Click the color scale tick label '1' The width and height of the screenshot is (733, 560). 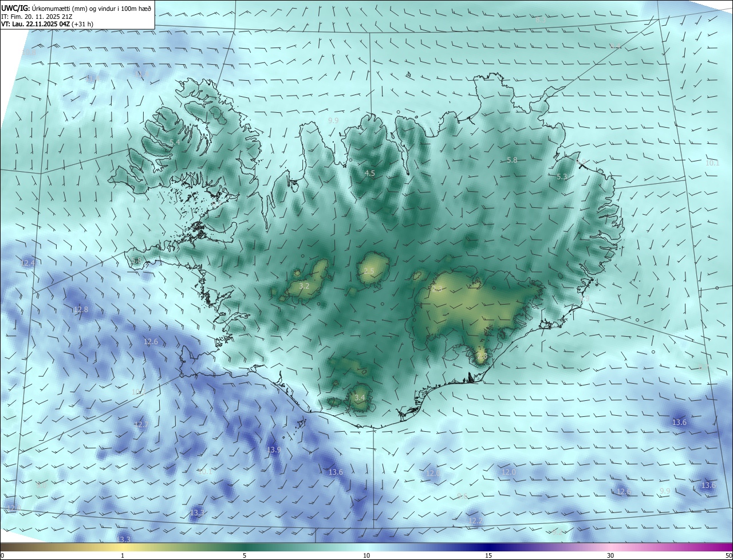123,555
